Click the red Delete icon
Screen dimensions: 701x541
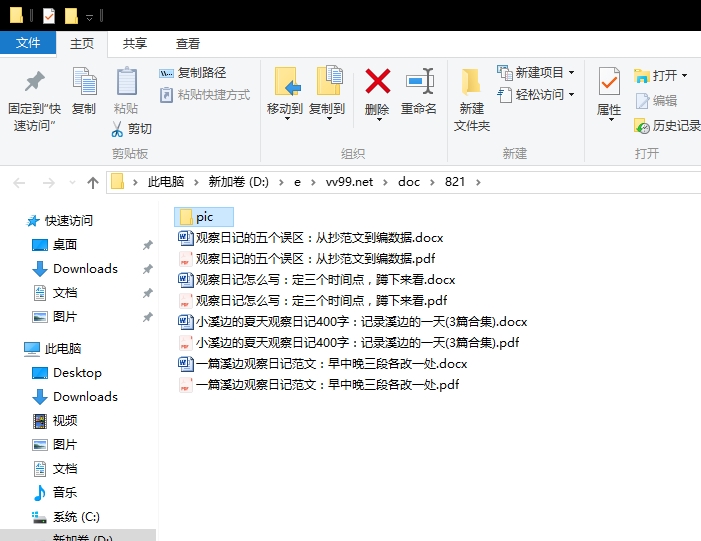377,81
